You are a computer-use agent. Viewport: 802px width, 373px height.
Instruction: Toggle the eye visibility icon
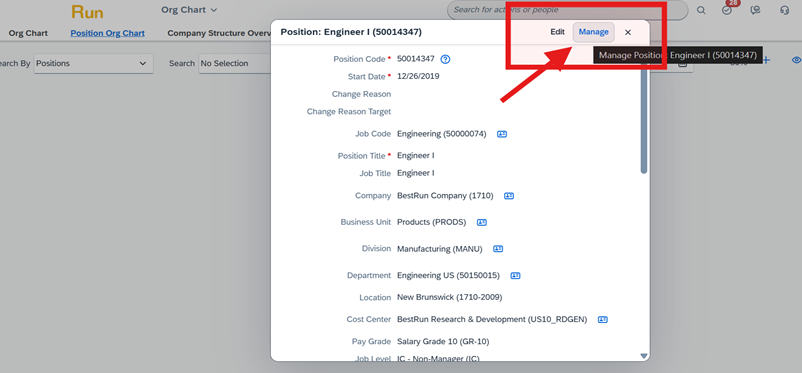[x=796, y=60]
